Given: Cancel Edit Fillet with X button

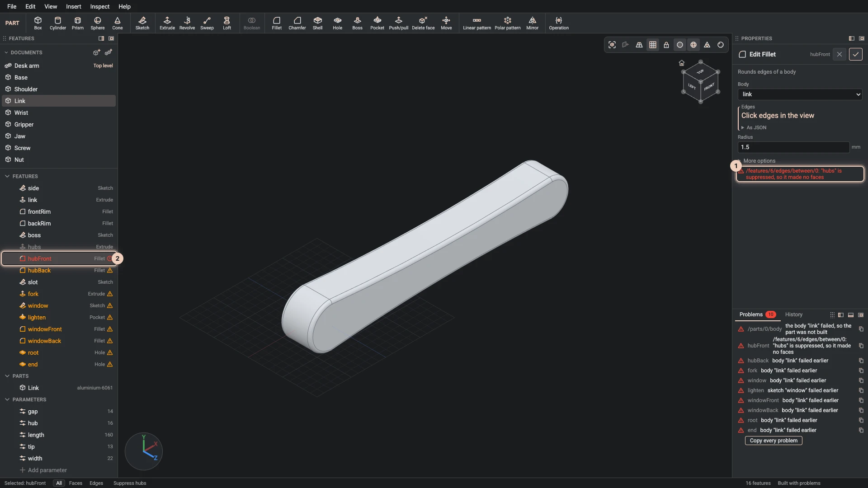Looking at the screenshot, I should click(839, 54).
